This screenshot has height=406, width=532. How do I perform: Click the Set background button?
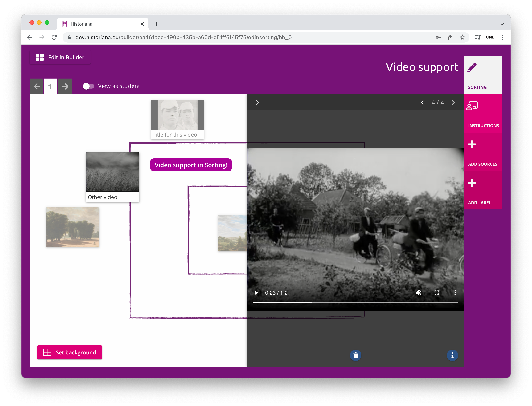tap(70, 352)
